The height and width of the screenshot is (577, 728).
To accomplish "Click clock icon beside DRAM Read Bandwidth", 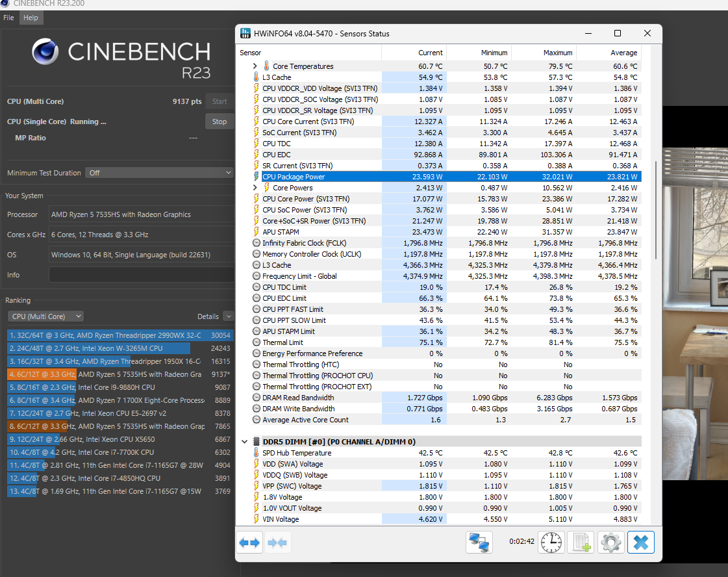I will 257,398.
